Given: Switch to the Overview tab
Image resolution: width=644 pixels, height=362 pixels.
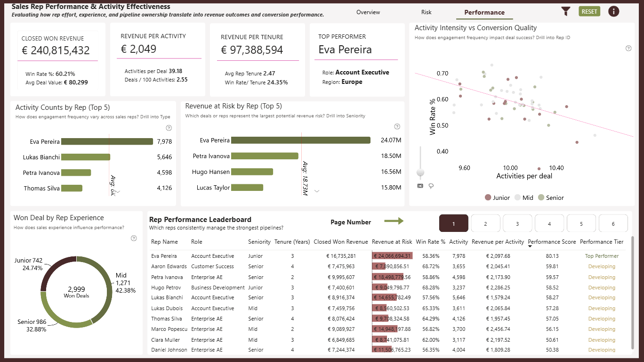Looking at the screenshot, I should (368, 12).
